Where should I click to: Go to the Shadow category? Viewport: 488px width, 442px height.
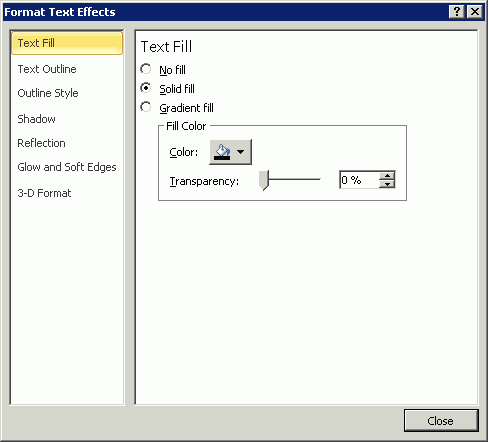(x=36, y=119)
